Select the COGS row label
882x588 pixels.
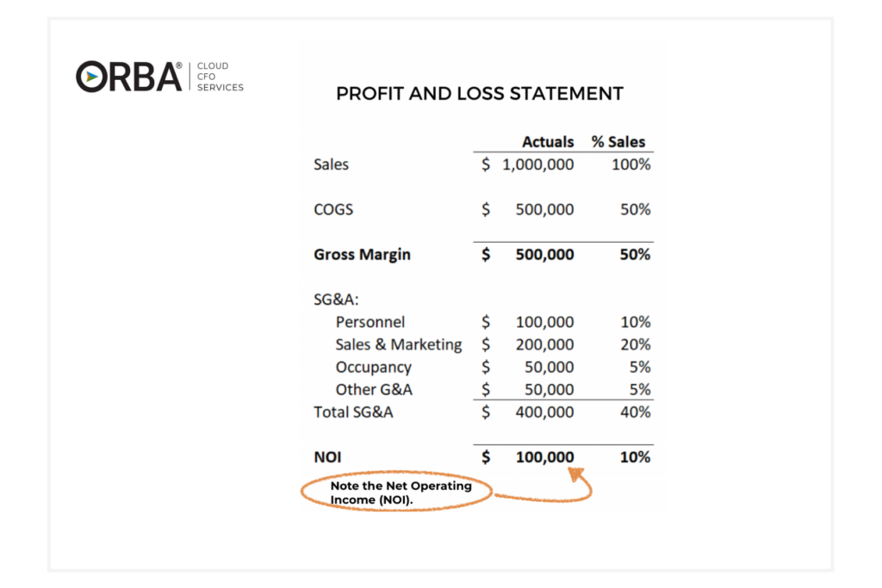333,209
